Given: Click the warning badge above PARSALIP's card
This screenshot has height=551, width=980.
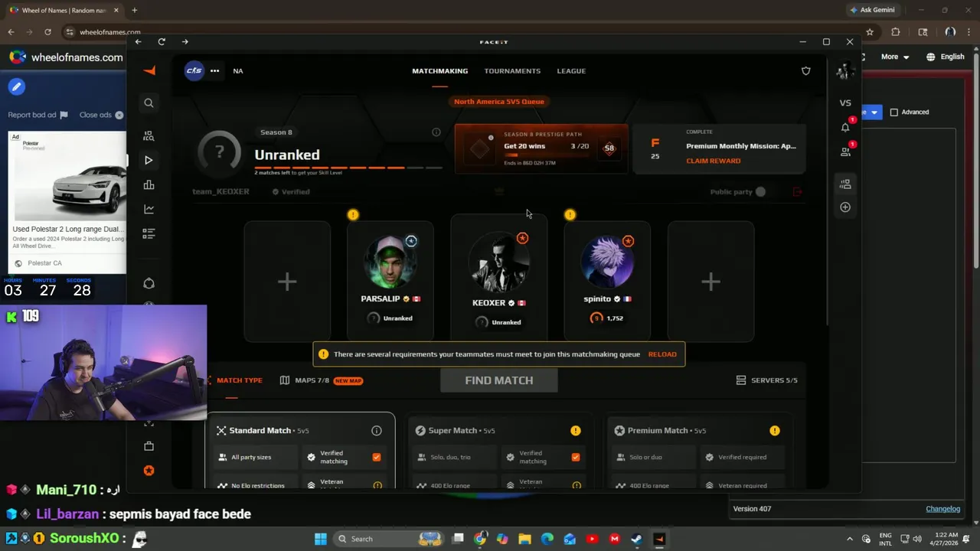Looking at the screenshot, I should (353, 215).
